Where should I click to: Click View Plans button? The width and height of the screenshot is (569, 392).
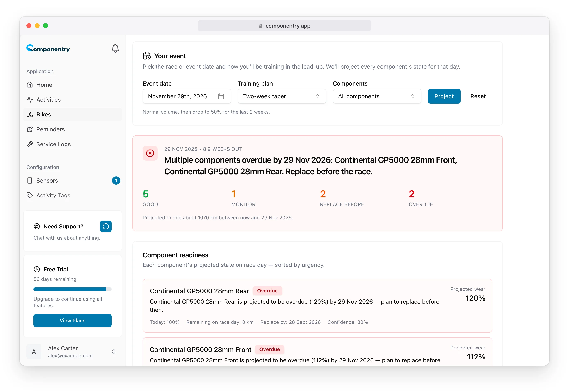(73, 320)
